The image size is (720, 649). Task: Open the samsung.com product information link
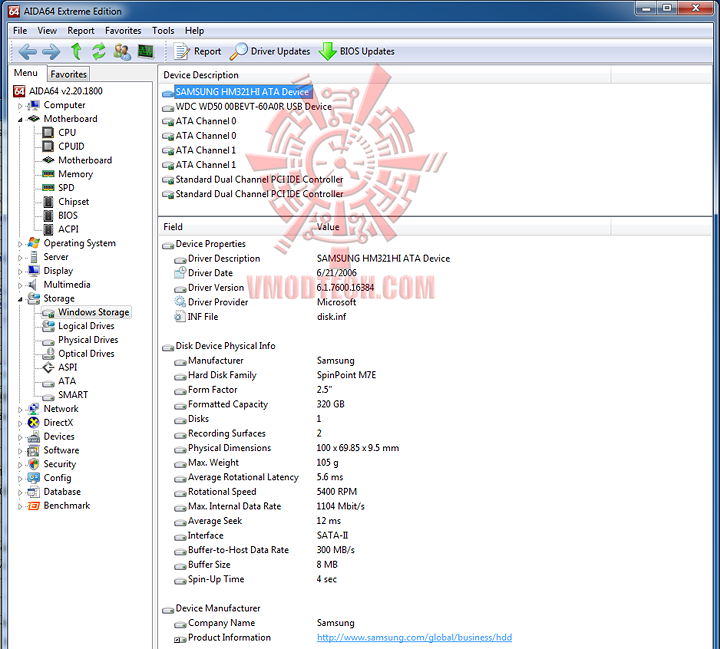pyautogui.click(x=414, y=638)
